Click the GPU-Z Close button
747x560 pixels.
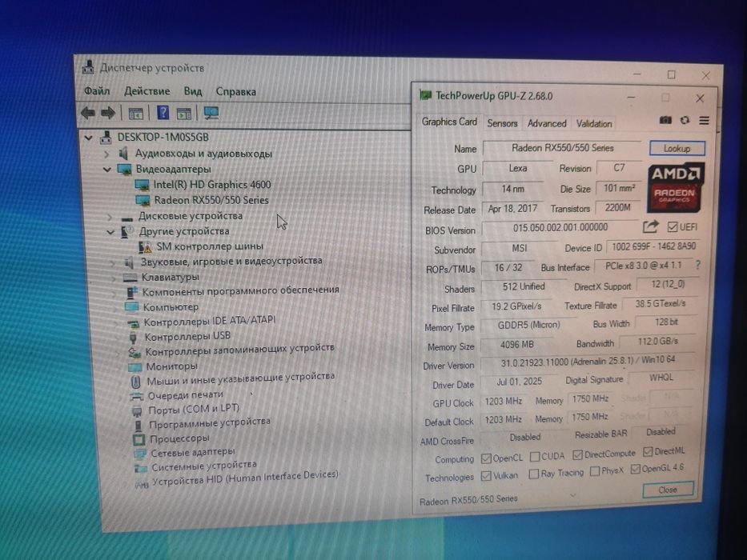[668, 490]
